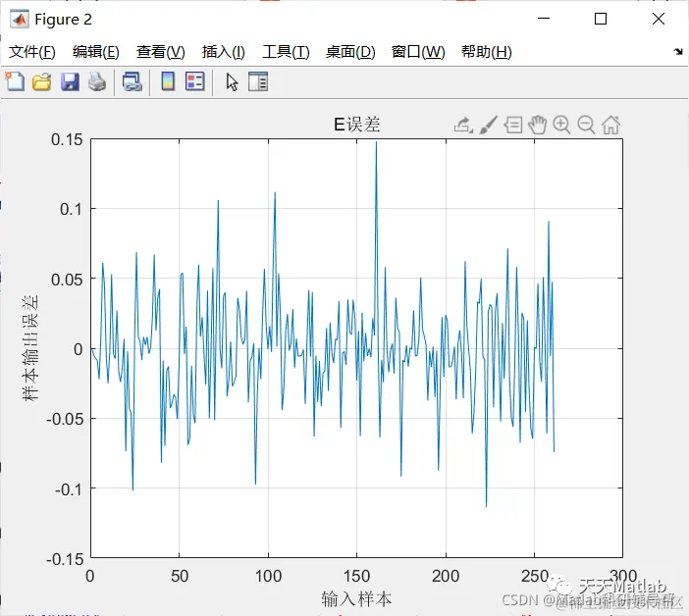The image size is (689, 616).
Task: Minimize the Figure 2 window
Action: [x=544, y=19]
